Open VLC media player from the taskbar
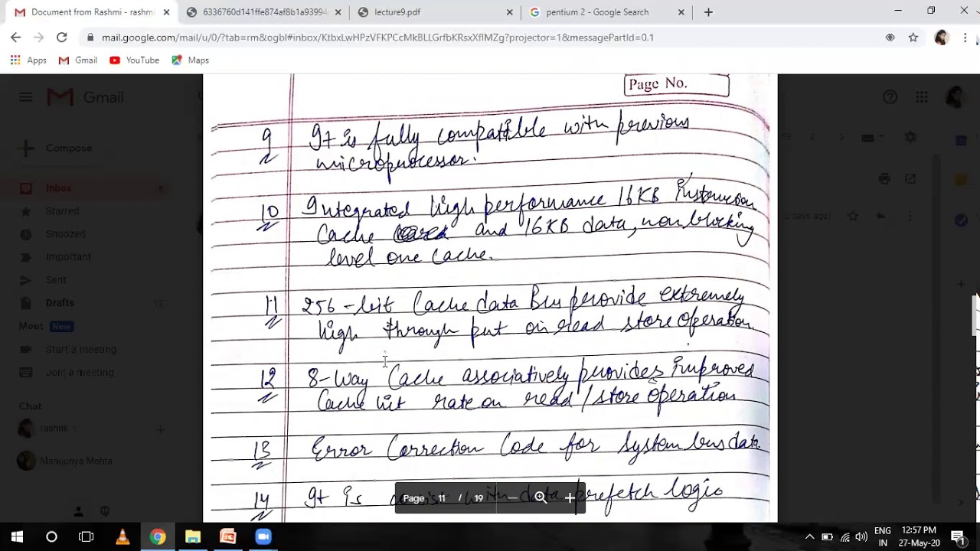The width and height of the screenshot is (980, 551). point(122,537)
